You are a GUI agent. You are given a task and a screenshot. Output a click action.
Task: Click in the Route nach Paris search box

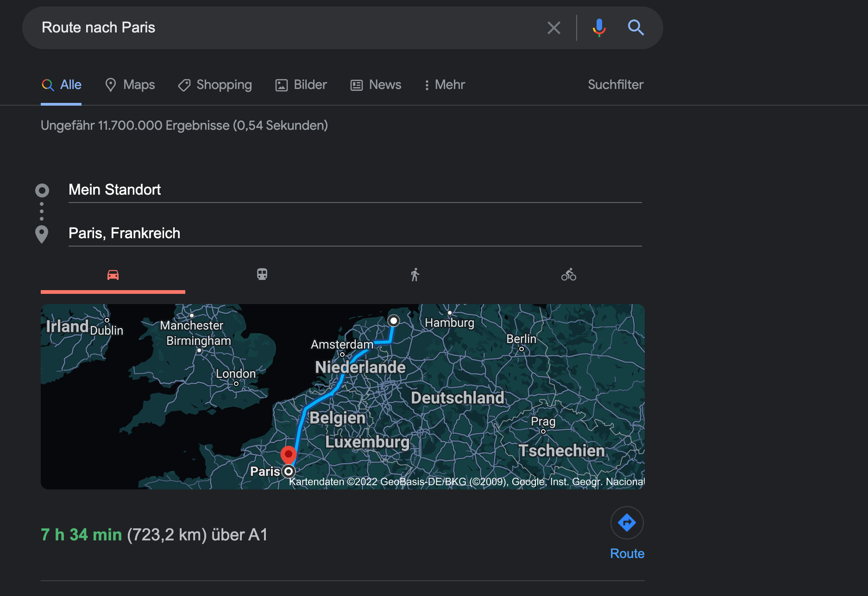[x=287, y=28]
